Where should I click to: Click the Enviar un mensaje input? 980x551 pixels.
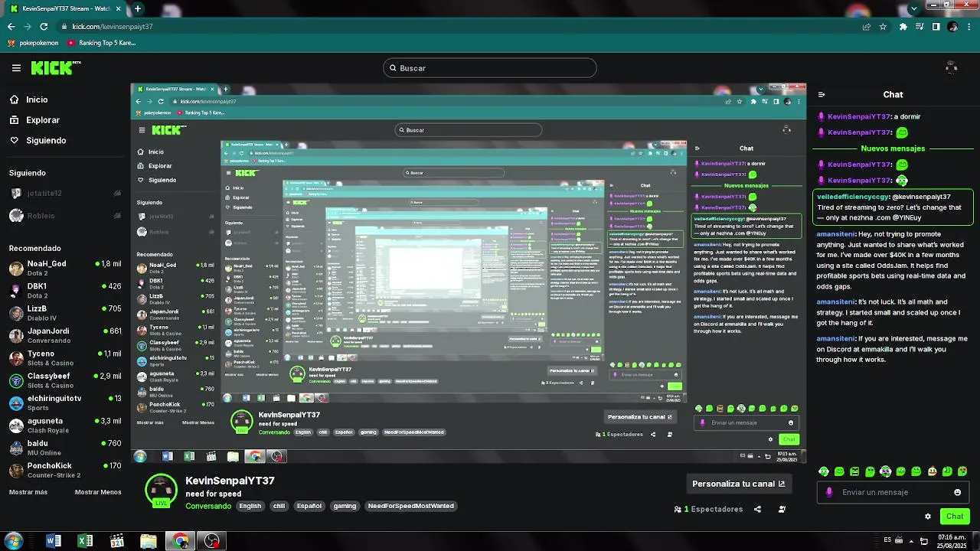(893, 492)
